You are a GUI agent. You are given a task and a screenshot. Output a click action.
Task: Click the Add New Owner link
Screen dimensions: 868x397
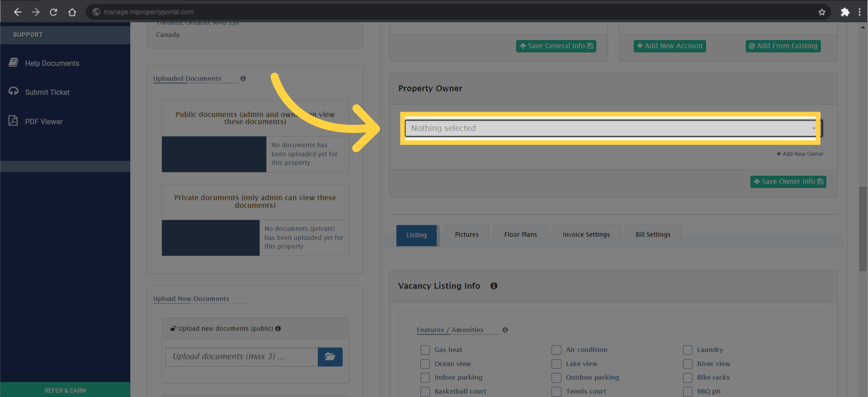pos(800,154)
